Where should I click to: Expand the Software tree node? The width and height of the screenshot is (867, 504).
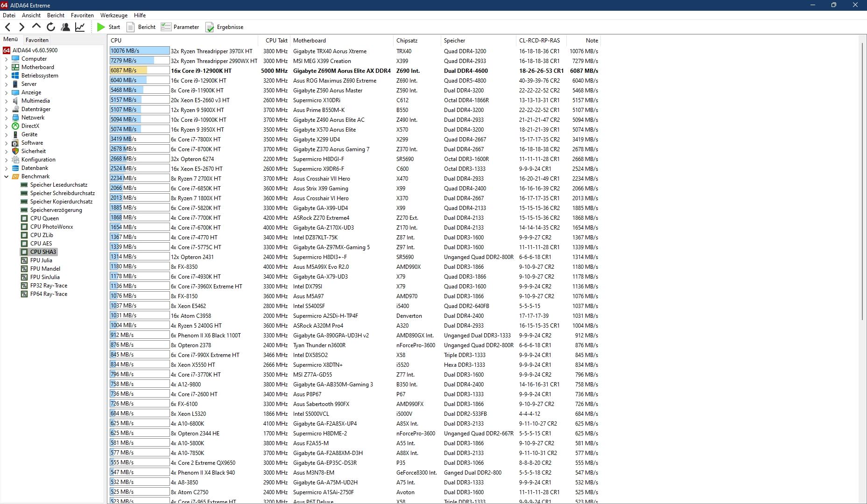(x=6, y=143)
